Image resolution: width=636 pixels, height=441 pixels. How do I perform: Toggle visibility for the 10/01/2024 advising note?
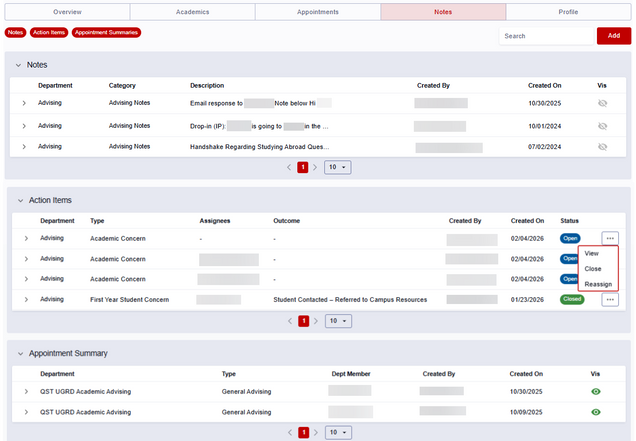tap(602, 126)
